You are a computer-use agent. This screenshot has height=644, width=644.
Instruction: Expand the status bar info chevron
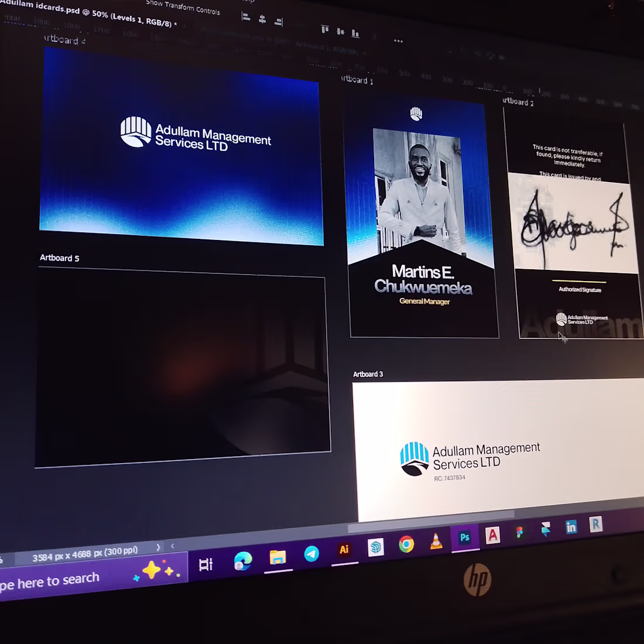158,547
